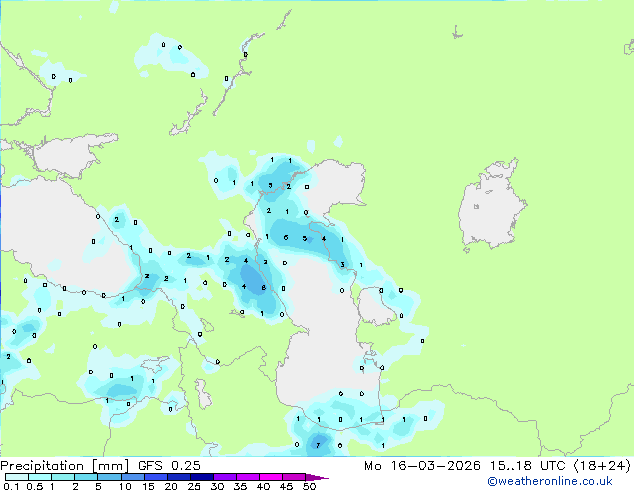Click the legend label "45"

pyautogui.click(x=286, y=486)
